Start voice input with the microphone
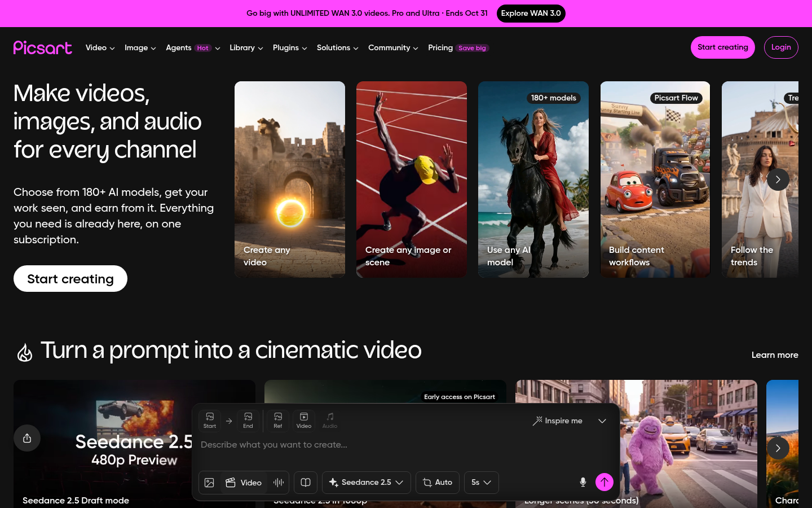The height and width of the screenshot is (508, 812). 583,482
